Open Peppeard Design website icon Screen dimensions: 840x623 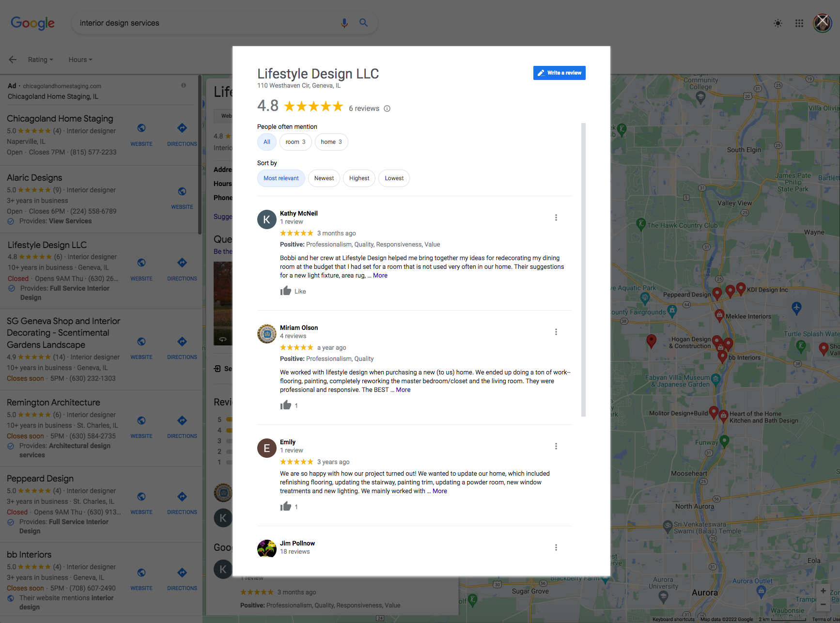pyautogui.click(x=141, y=497)
